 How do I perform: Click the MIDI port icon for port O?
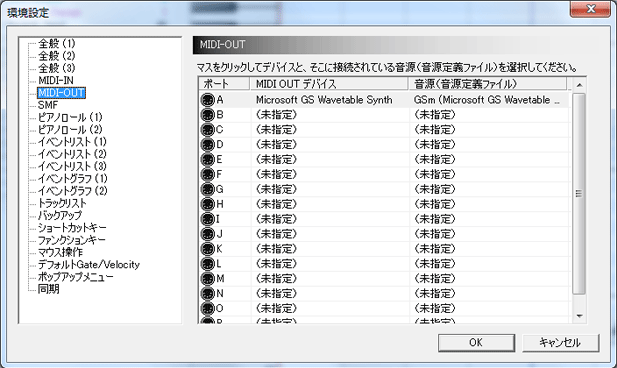pos(207,309)
